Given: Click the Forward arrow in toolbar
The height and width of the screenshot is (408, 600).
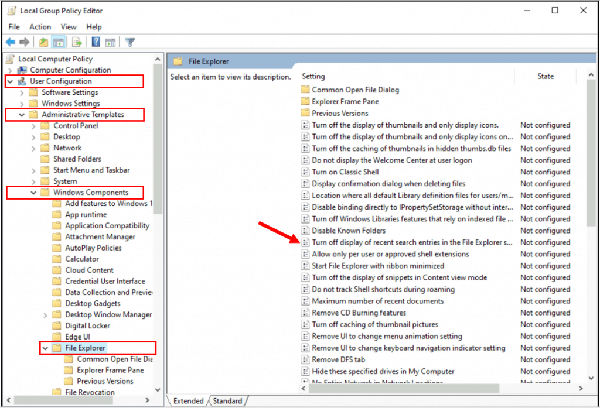Looking at the screenshot, I should click(25, 42).
